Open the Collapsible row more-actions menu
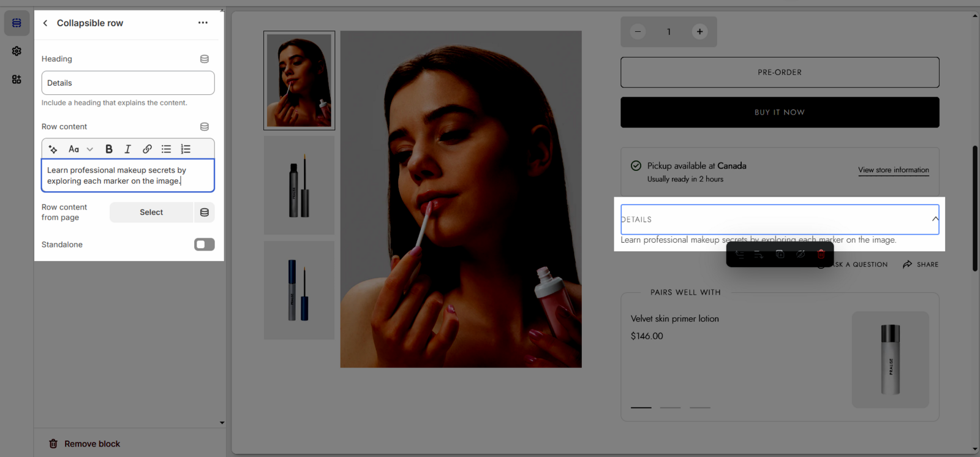 [203, 23]
